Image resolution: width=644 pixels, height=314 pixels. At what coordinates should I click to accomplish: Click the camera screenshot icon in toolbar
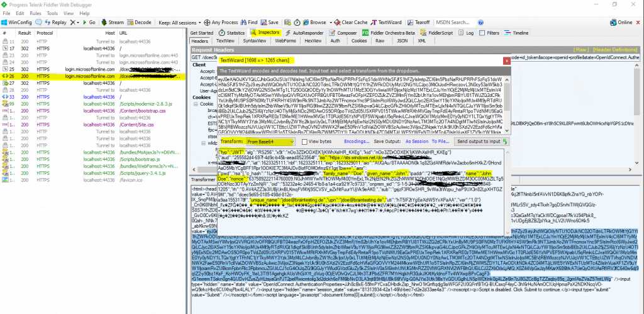(287, 22)
